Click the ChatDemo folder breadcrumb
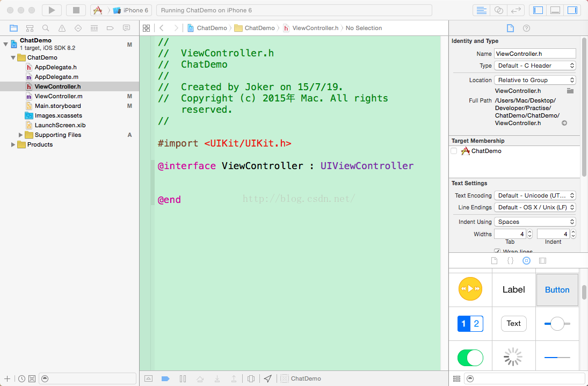Image resolution: width=588 pixels, height=386 pixels. pos(255,28)
